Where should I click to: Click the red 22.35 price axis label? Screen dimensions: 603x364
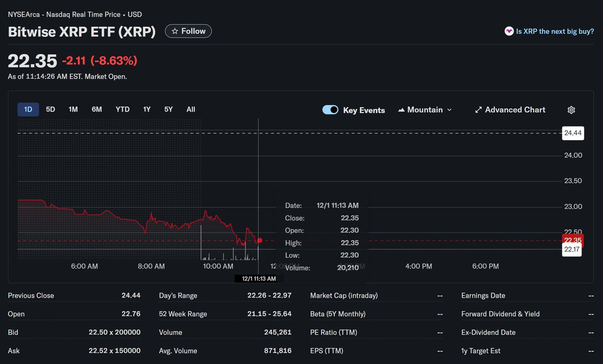pos(573,239)
